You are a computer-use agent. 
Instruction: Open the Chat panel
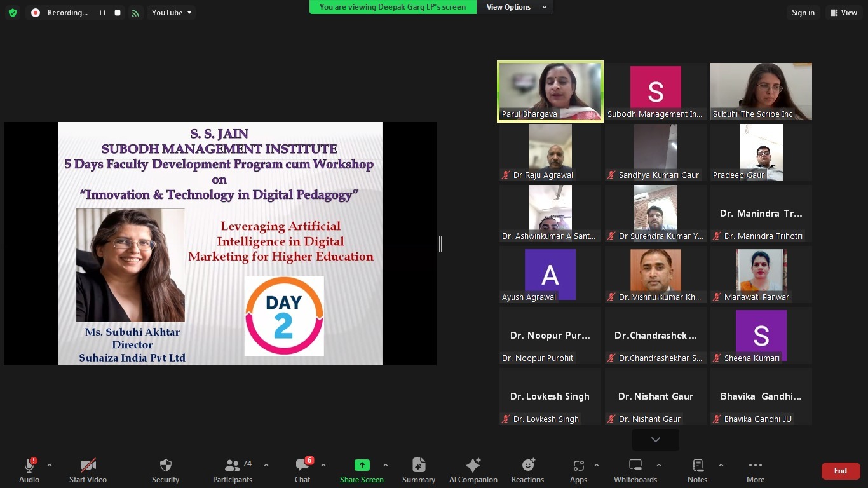click(302, 471)
